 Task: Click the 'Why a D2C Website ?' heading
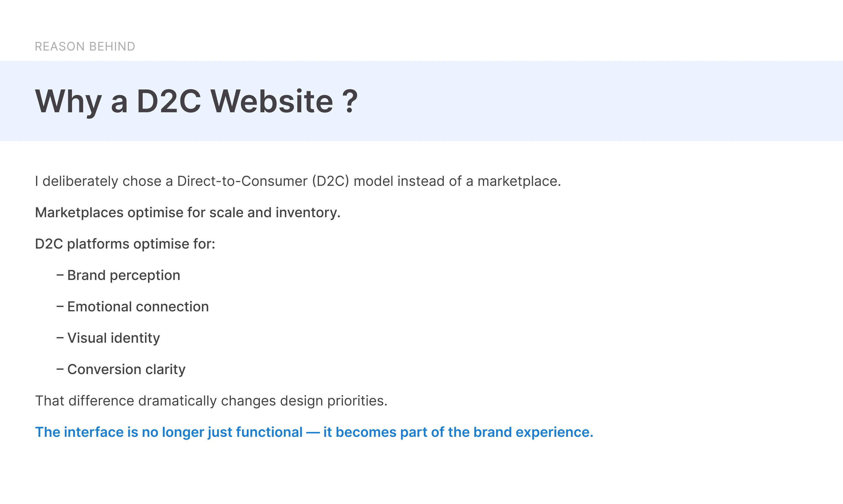pos(197,101)
